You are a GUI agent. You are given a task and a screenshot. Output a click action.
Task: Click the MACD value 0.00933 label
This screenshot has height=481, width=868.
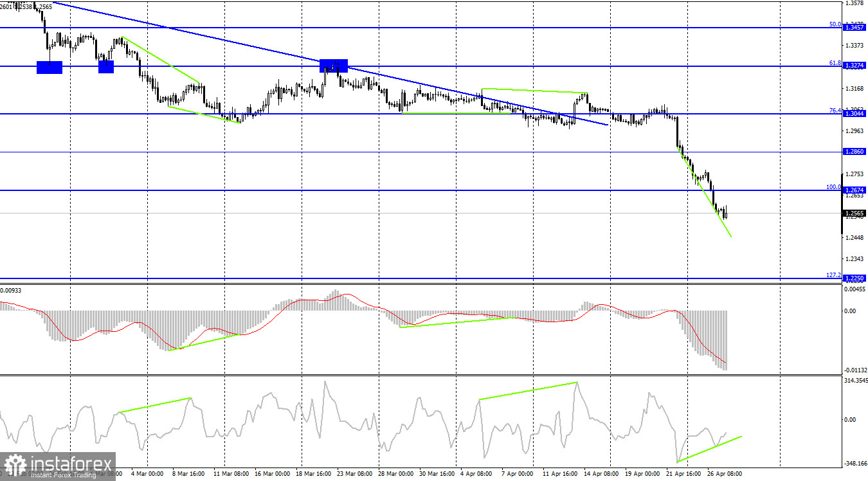coord(11,290)
